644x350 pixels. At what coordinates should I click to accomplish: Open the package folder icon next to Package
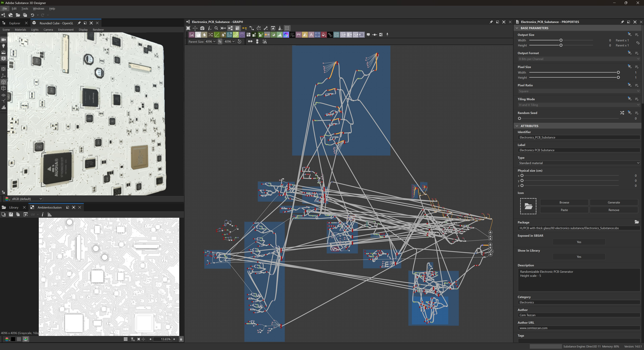[x=636, y=222]
